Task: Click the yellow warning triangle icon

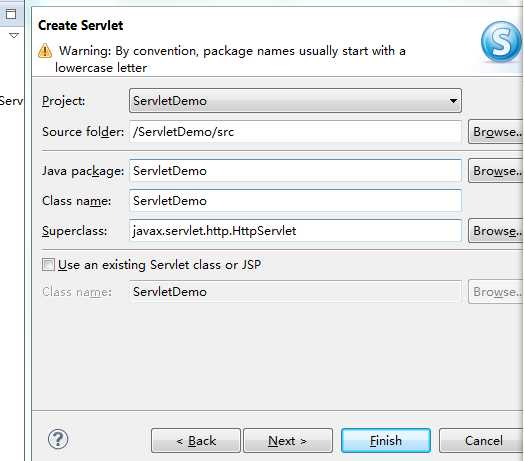Action: (x=45, y=51)
